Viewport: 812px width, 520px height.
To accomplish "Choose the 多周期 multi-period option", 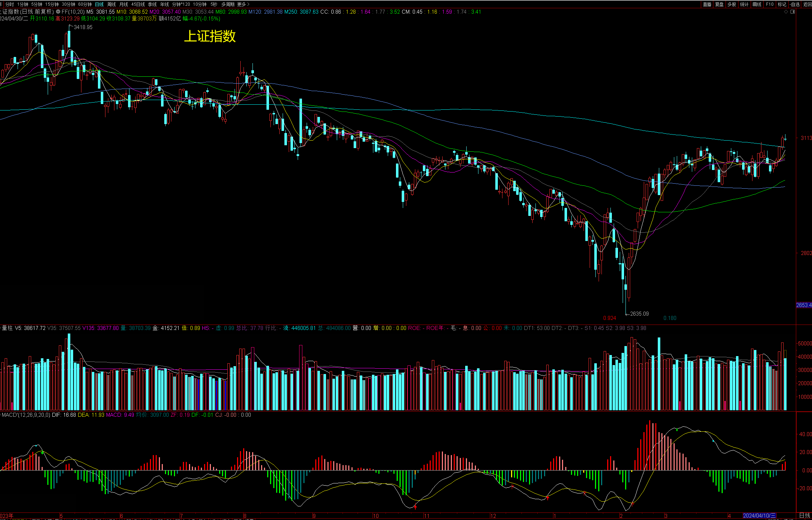I will (228, 4).
